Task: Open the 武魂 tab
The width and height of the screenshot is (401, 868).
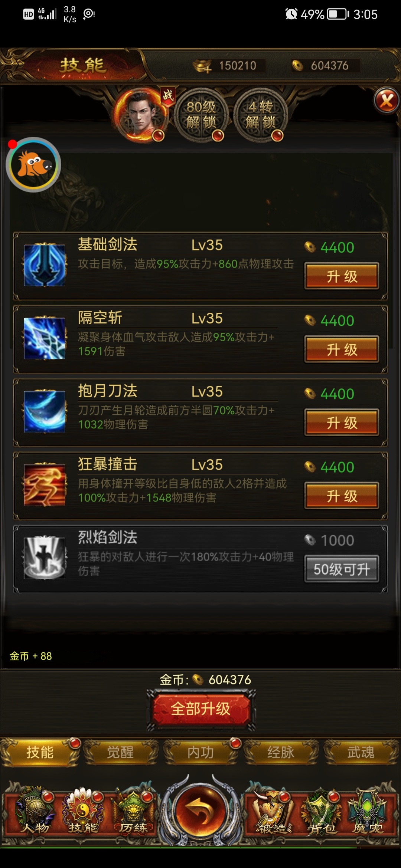Action: 361,752
